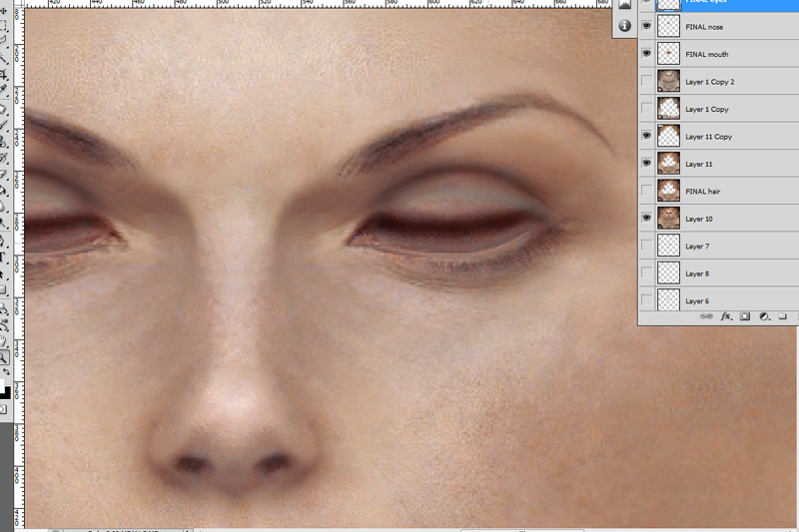Click the background color swatch
The image size is (799, 532).
pyautogui.click(x=7, y=393)
